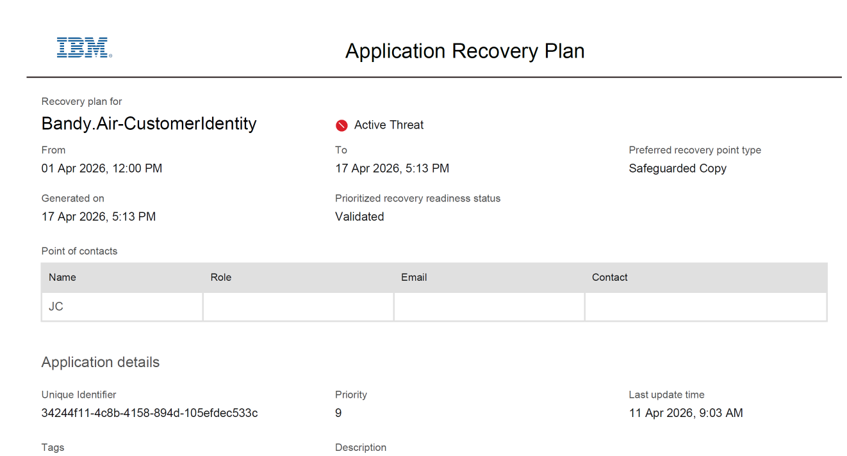Image resolution: width=847 pixels, height=456 pixels.
Task: Click the empty Email cell for JC
Action: point(489,307)
